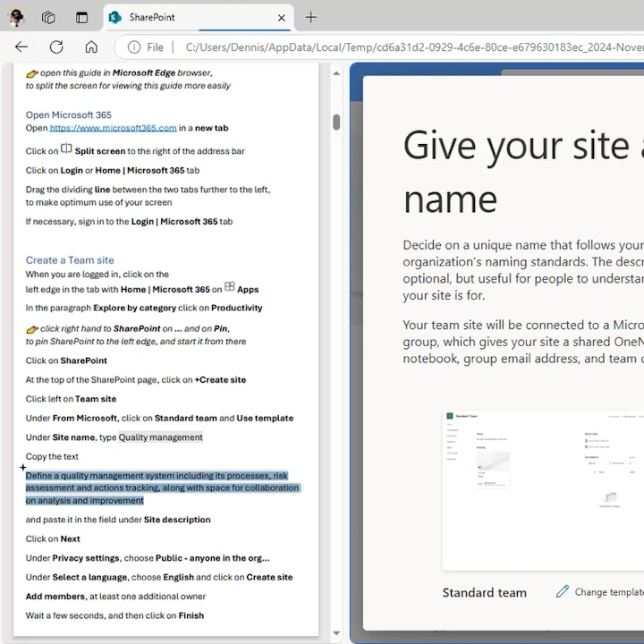The width and height of the screenshot is (644, 644).
Task: Click the '+Create site' instruction line
Action: point(136,380)
